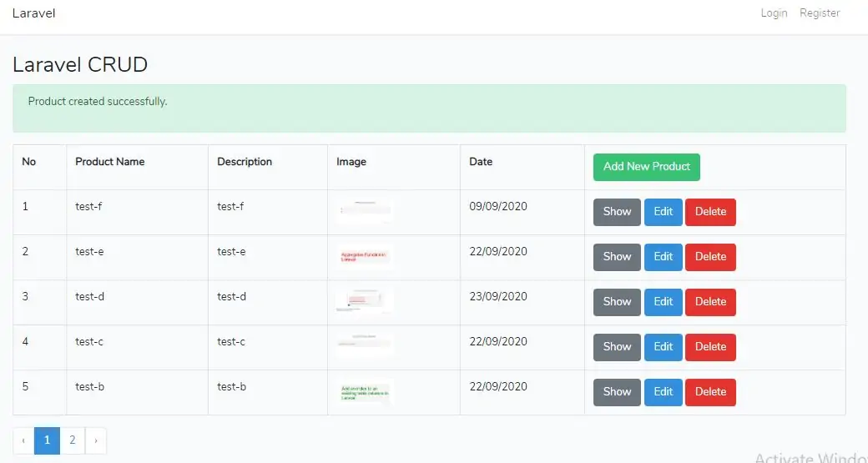Image resolution: width=868 pixels, height=463 pixels.
Task: Select the test-b row's 22/09/2020 date
Action: point(498,386)
